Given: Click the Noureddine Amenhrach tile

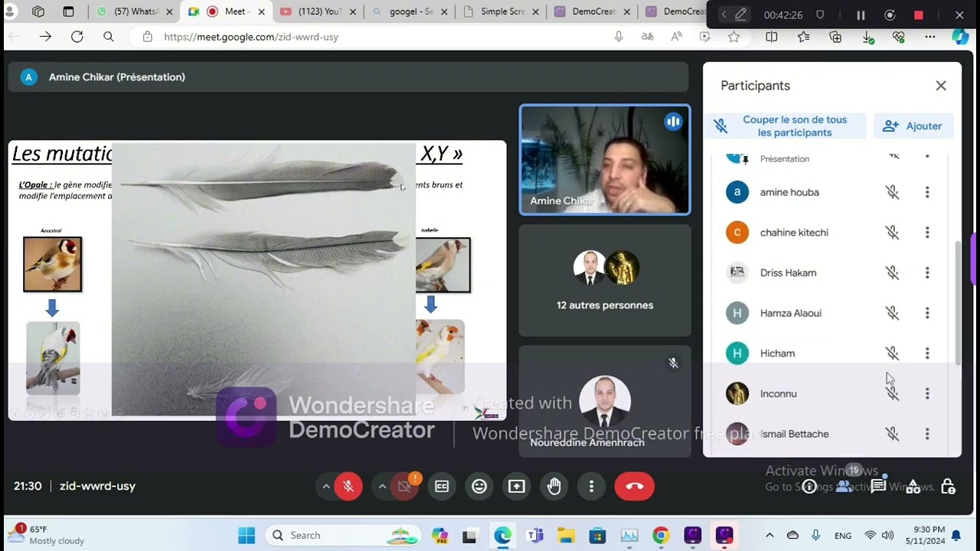Looking at the screenshot, I should [x=605, y=402].
